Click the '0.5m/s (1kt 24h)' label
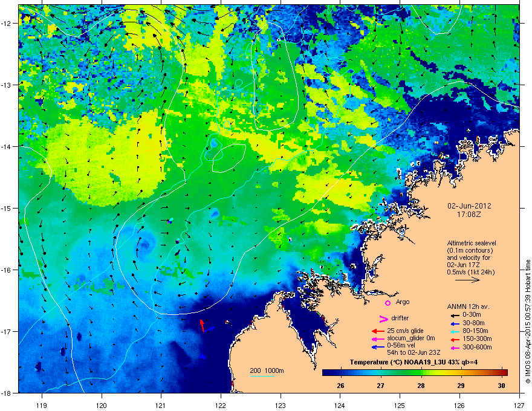 point(470,273)
